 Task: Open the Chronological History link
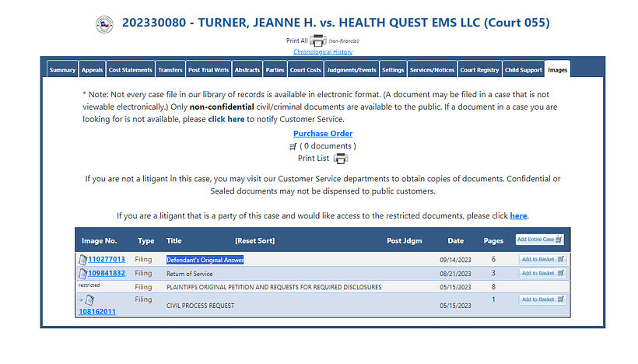323,52
